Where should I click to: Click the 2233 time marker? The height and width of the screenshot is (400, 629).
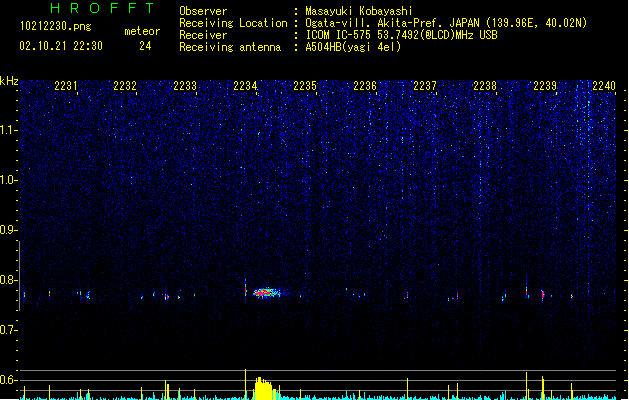pyautogui.click(x=185, y=86)
